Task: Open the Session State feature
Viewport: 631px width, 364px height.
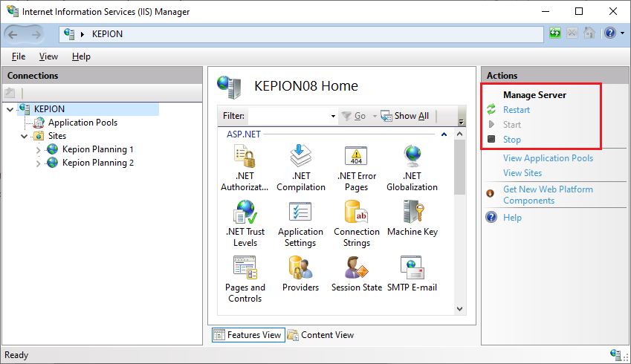Action: (357, 273)
